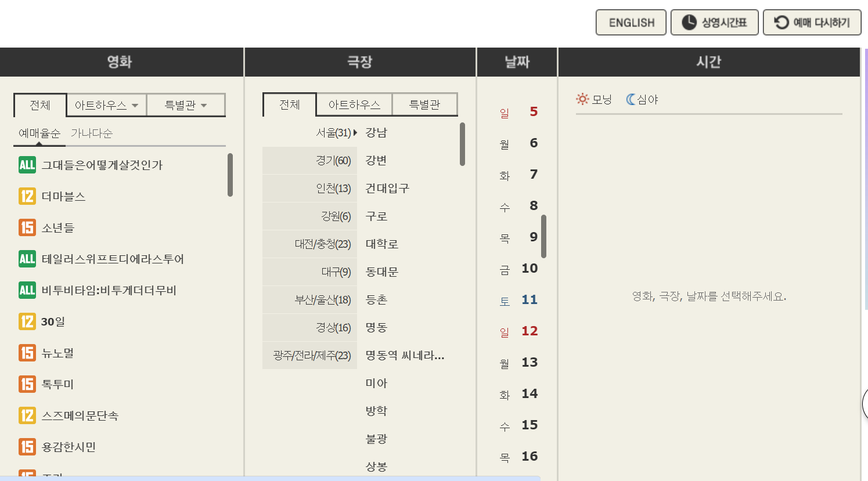Choose theater 동대문

382,272
